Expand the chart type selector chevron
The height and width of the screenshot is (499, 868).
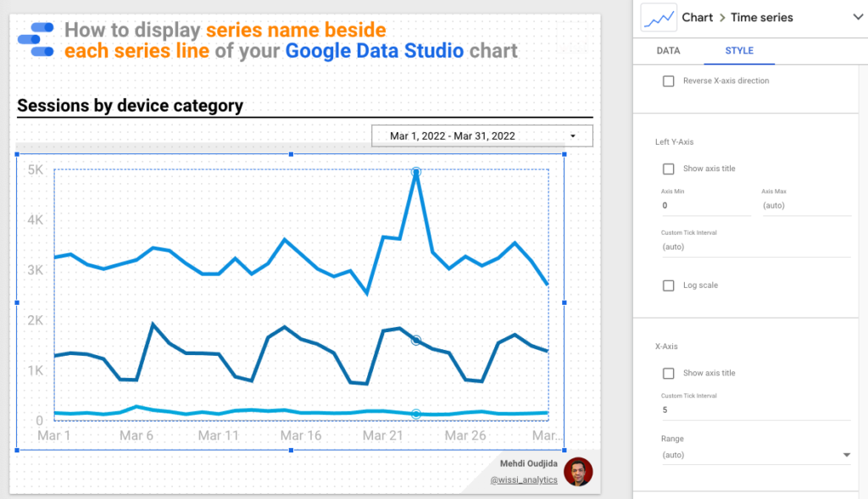point(858,17)
